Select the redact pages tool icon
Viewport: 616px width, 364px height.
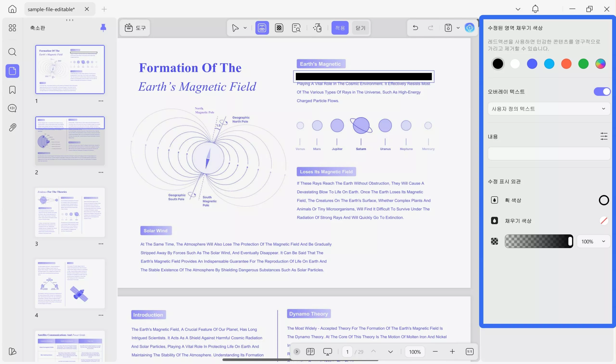click(279, 28)
